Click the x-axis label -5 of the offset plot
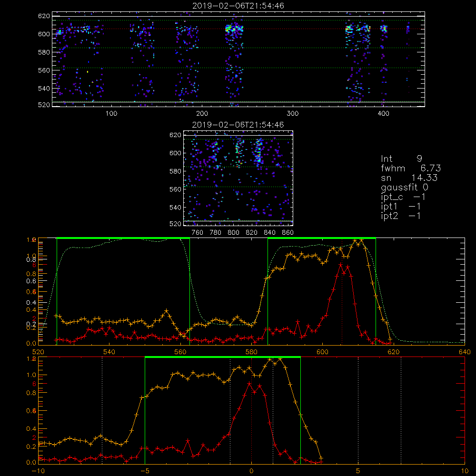Image resolution: width=476 pixels, height=476 pixels. (x=145, y=471)
